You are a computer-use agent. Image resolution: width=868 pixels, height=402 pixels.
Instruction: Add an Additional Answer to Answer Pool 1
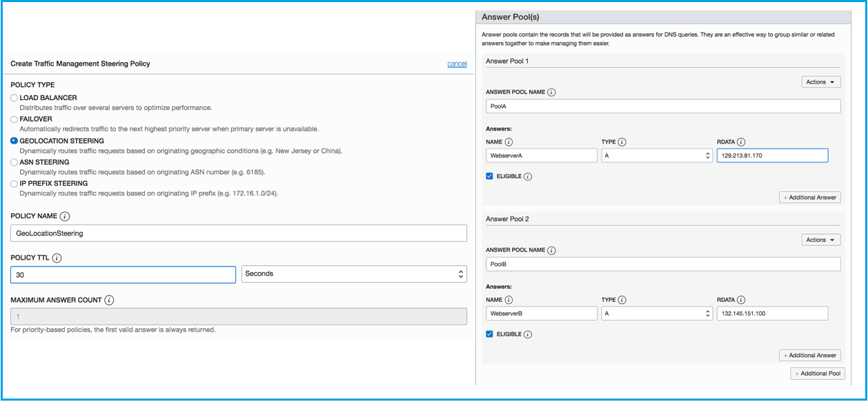(810, 198)
